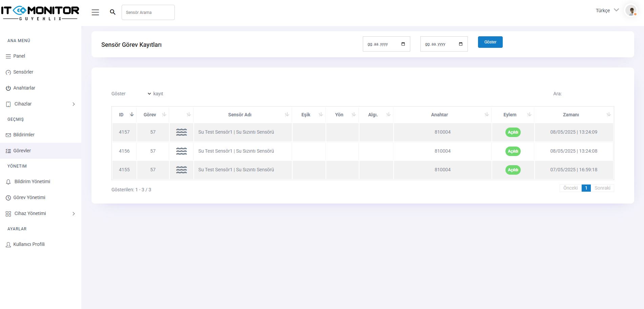Open Bildirimler from the sidebar
This screenshot has height=309, width=644.
pyautogui.click(x=24, y=135)
